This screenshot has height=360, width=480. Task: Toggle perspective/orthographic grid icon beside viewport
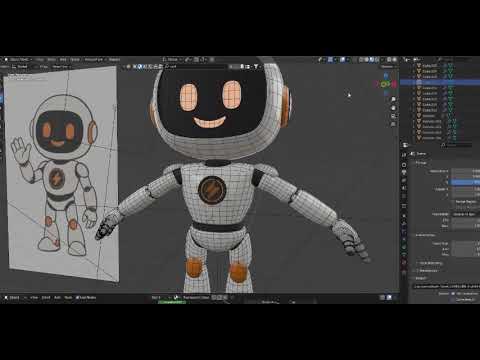click(x=393, y=124)
